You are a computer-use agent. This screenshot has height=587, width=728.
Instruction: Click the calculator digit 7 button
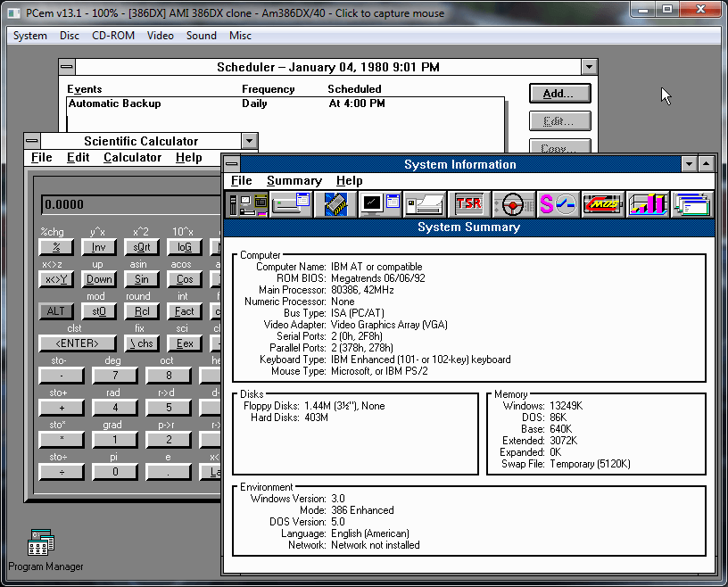(115, 376)
